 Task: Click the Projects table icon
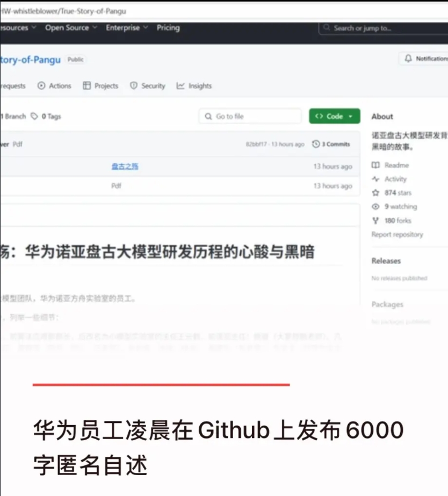click(86, 86)
